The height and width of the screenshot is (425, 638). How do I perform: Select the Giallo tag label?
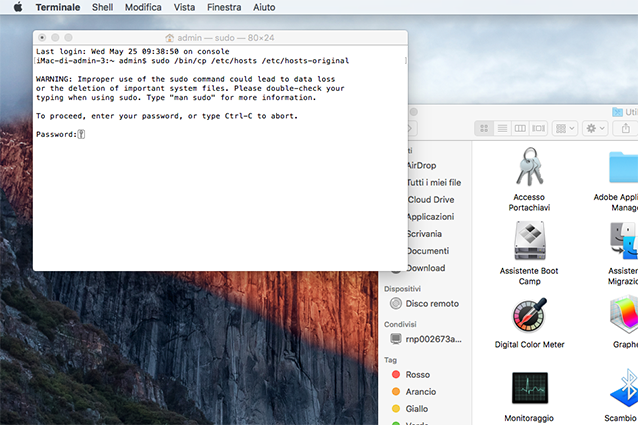(417, 409)
